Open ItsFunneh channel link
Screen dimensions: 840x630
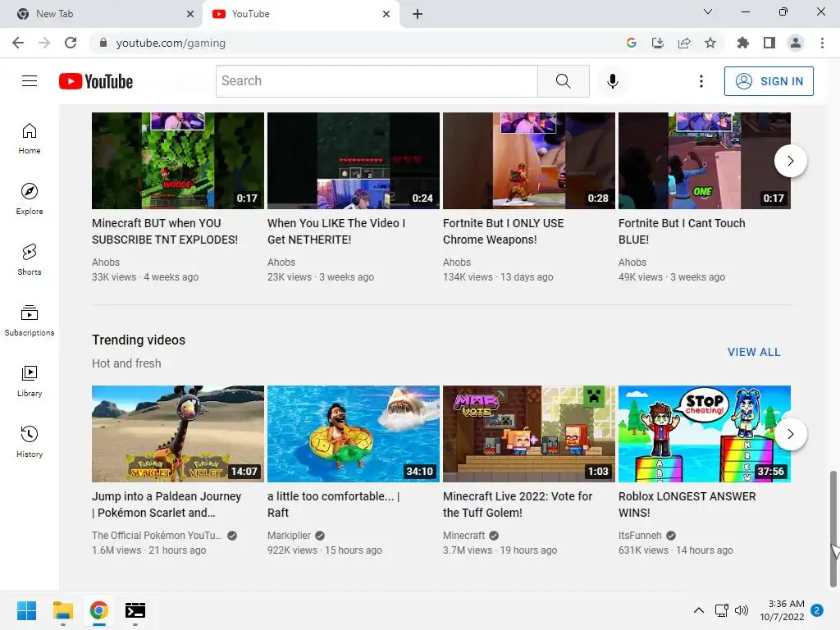point(640,535)
